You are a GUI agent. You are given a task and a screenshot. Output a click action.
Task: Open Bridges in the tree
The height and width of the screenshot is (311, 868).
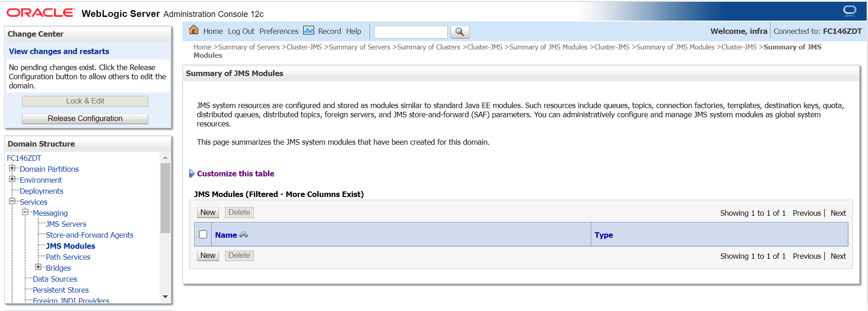[x=58, y=268]
